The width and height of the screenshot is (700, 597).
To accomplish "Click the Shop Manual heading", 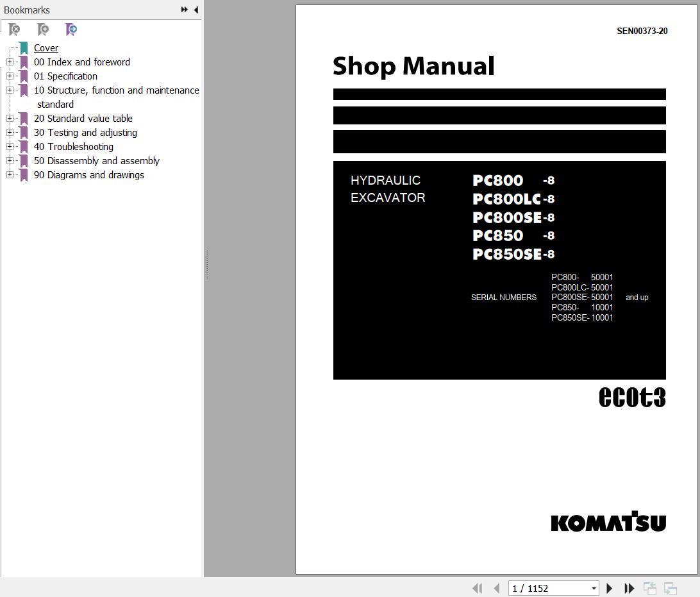I will point(413,67).
